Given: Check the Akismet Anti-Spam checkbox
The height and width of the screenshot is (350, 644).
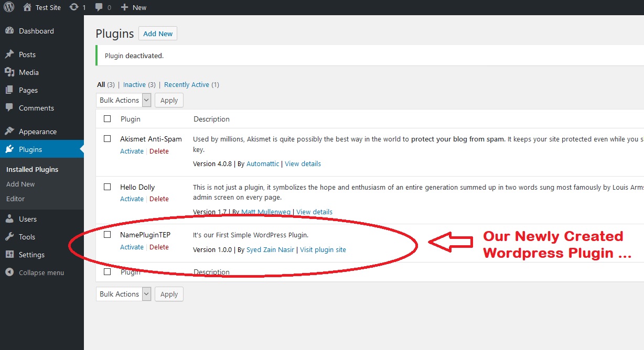Looking at the screenshot, I should coord(107,138).
